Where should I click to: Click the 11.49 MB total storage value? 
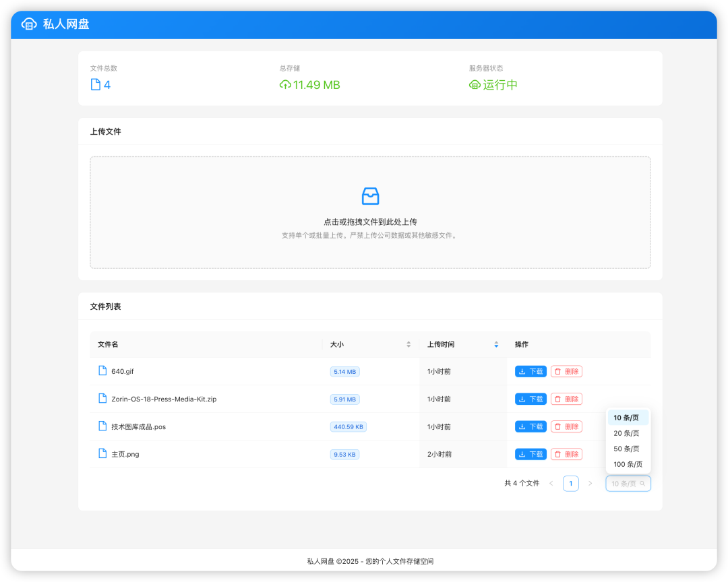317,85
